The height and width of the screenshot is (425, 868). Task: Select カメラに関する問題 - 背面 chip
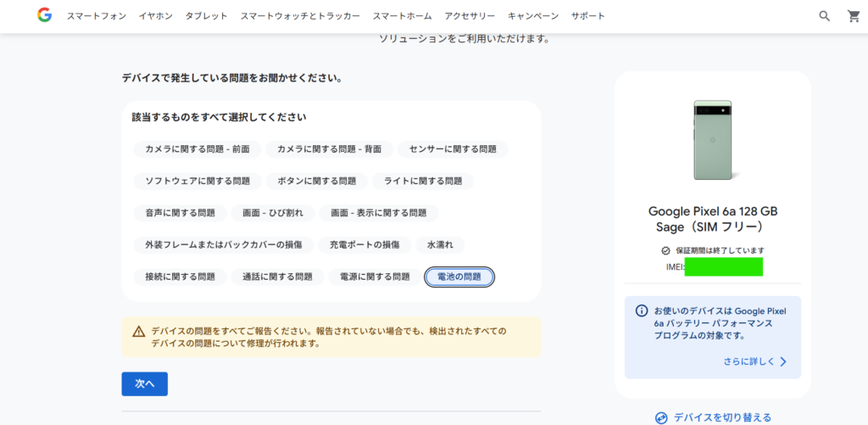coord(330,149)
